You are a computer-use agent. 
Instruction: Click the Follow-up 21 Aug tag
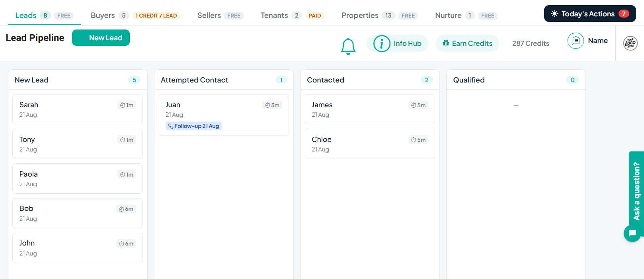coord(194,126)
